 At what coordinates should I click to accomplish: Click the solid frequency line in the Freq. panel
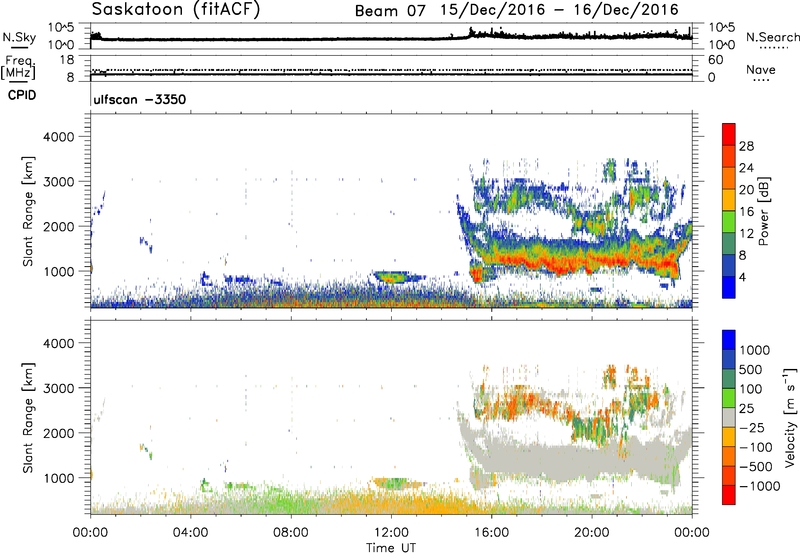pyautogui.click(x=391, y=74)
